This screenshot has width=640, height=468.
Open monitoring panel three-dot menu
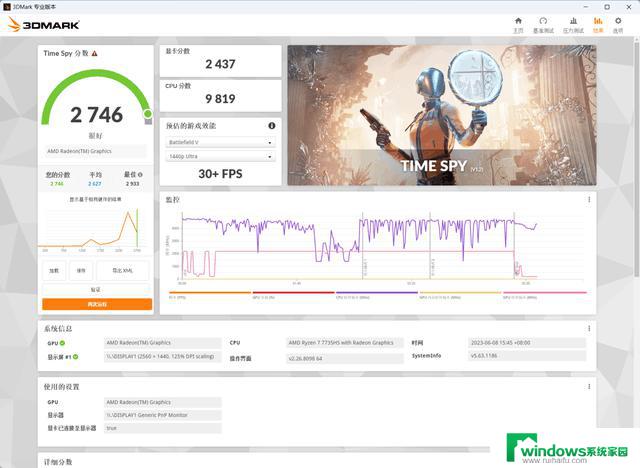[589, 200]
